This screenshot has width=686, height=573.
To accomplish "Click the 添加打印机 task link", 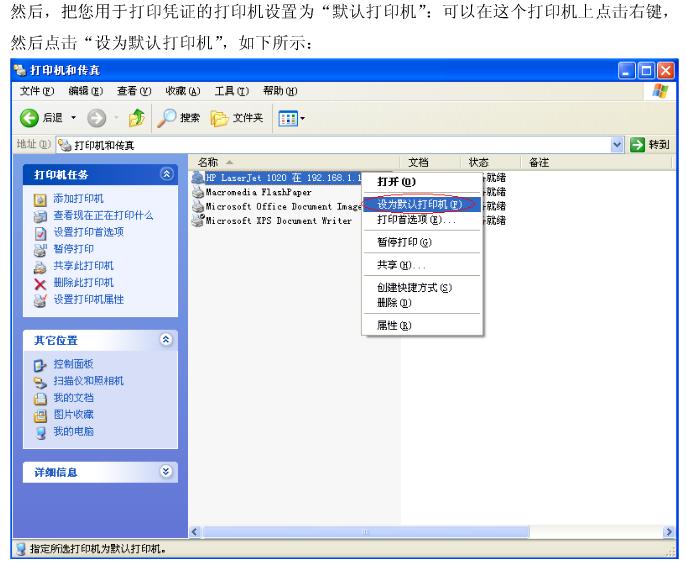I will [x=78, y=199].
